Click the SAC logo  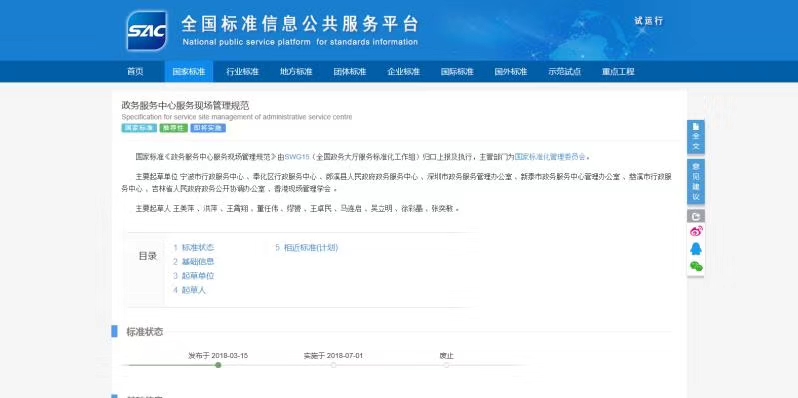tap(147, 31)
